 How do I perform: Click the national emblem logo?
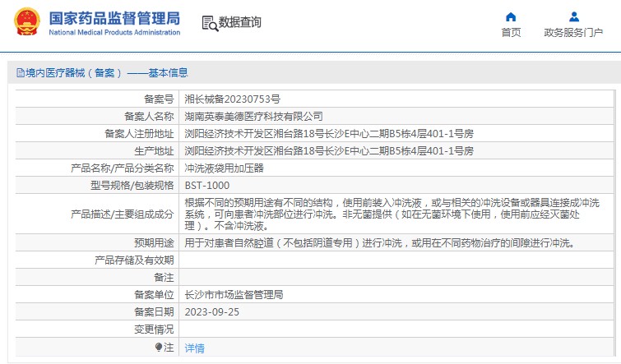click(27, 21)
